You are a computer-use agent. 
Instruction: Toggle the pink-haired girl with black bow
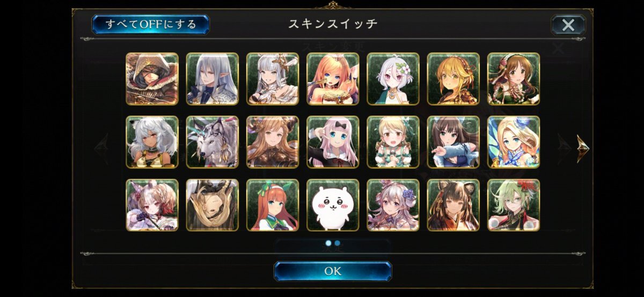pos(333,142)
